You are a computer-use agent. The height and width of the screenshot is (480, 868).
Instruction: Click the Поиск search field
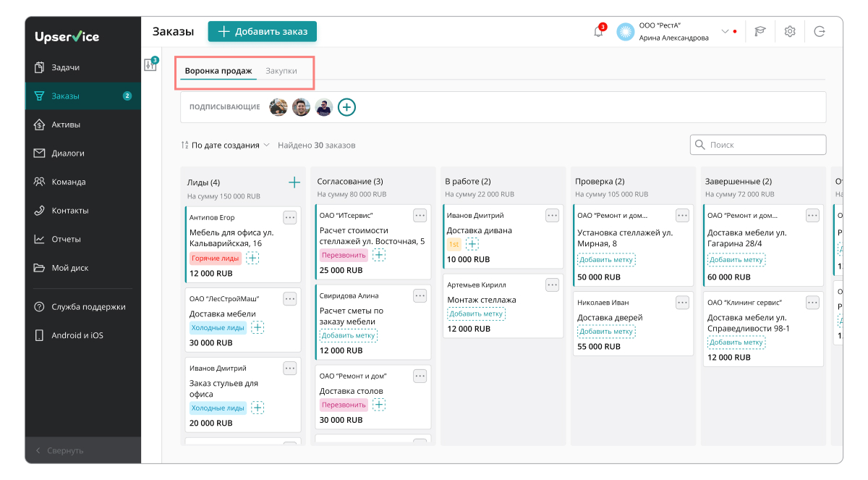coord(758,145)
